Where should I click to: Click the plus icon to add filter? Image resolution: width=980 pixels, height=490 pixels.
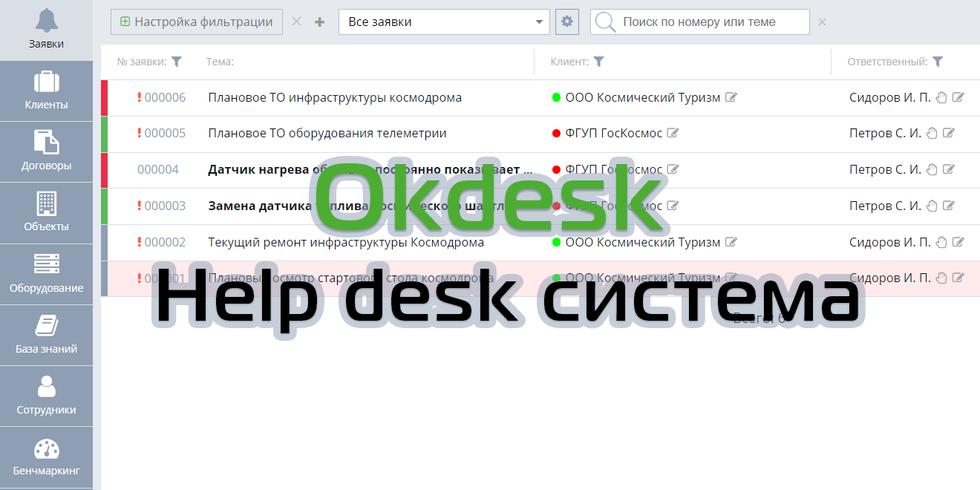[x=320, y=22]
